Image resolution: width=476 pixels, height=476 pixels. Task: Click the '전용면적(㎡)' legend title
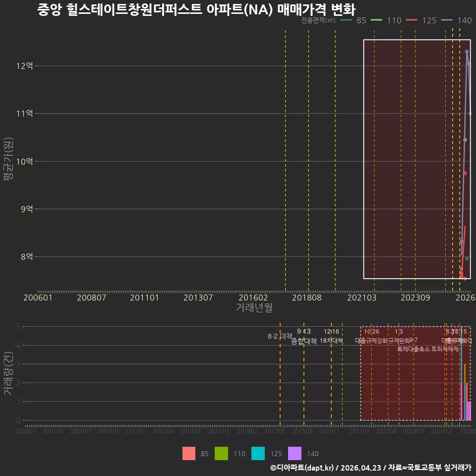318,20
